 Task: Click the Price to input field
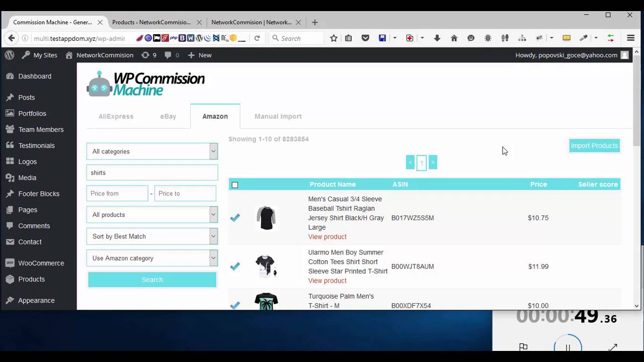pos(185,193)
